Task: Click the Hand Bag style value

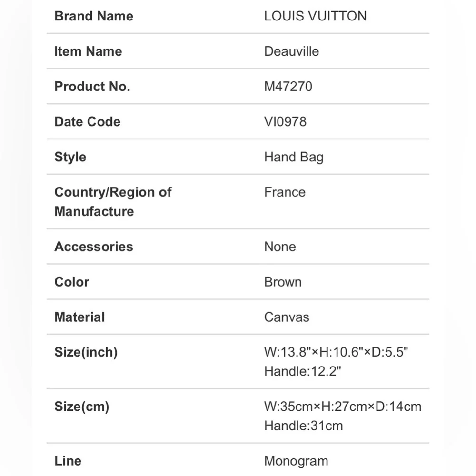Action: pos(294,157)
